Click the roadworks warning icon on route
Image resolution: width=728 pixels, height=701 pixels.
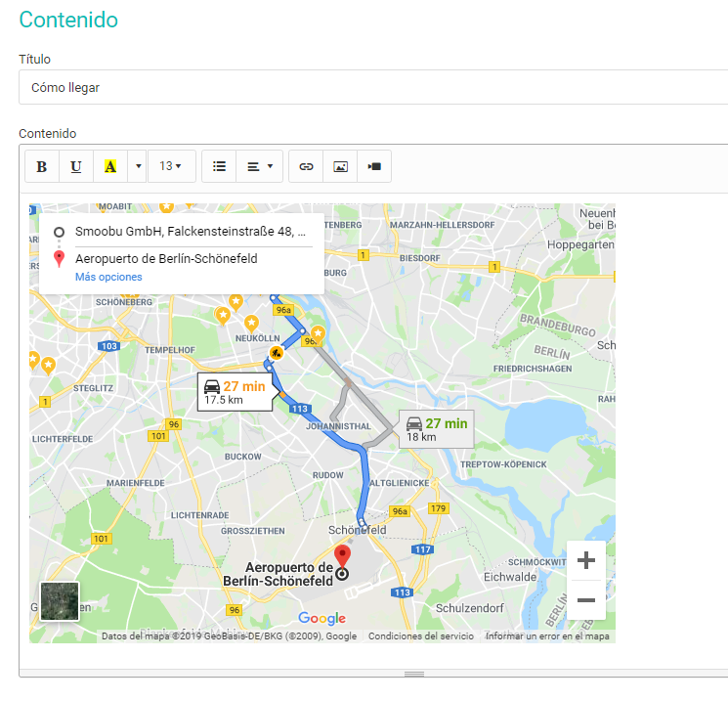coord(277,353)
